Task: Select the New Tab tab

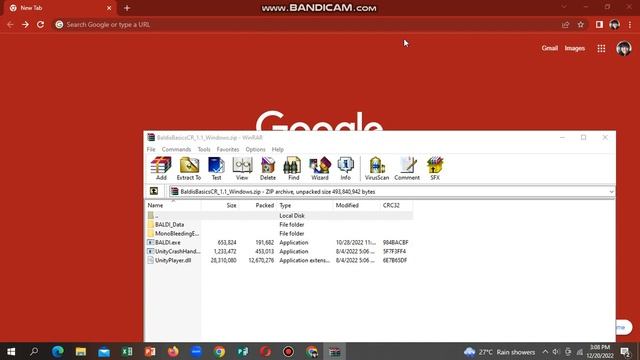Action: pos(59,8)
